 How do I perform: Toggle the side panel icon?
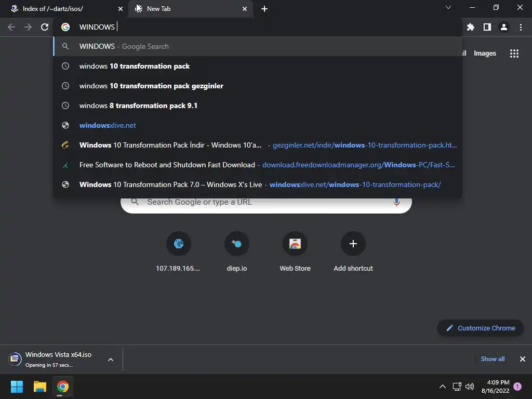[x=487, y=27]
